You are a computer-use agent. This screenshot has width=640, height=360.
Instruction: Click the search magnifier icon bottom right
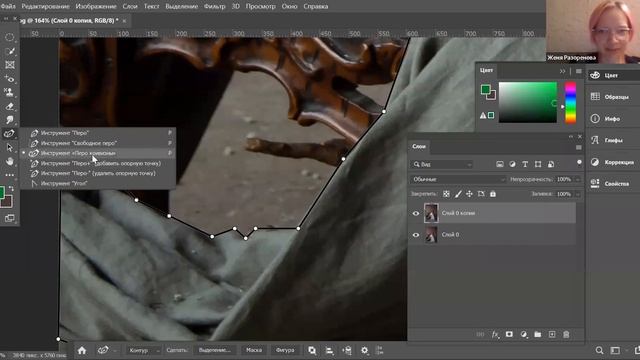point(599,350)
